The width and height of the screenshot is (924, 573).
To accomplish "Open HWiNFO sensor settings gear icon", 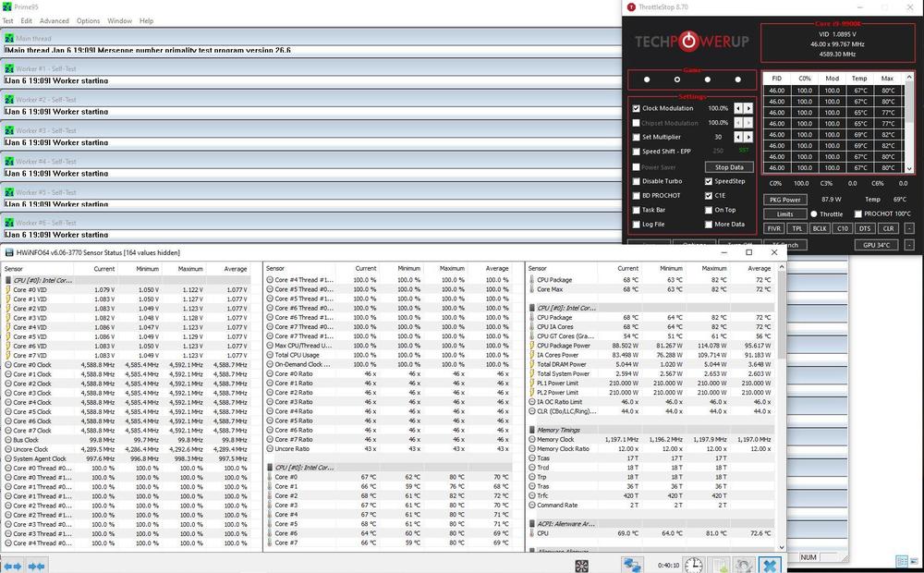I will 744,565.
